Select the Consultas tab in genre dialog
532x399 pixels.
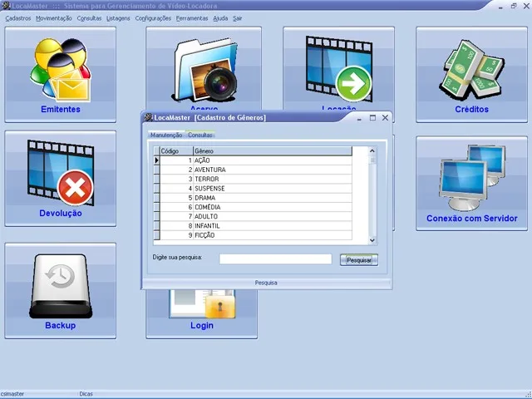pos(200,135)
